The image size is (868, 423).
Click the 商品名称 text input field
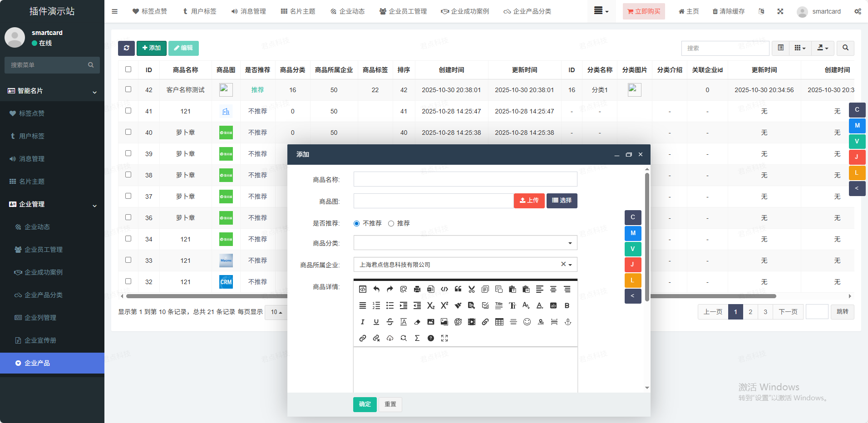coord(465,179)
